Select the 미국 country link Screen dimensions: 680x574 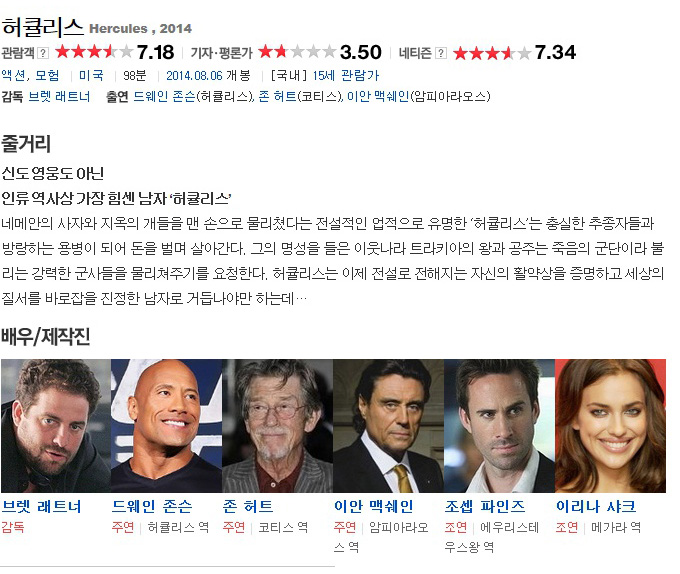click(92, 75)
